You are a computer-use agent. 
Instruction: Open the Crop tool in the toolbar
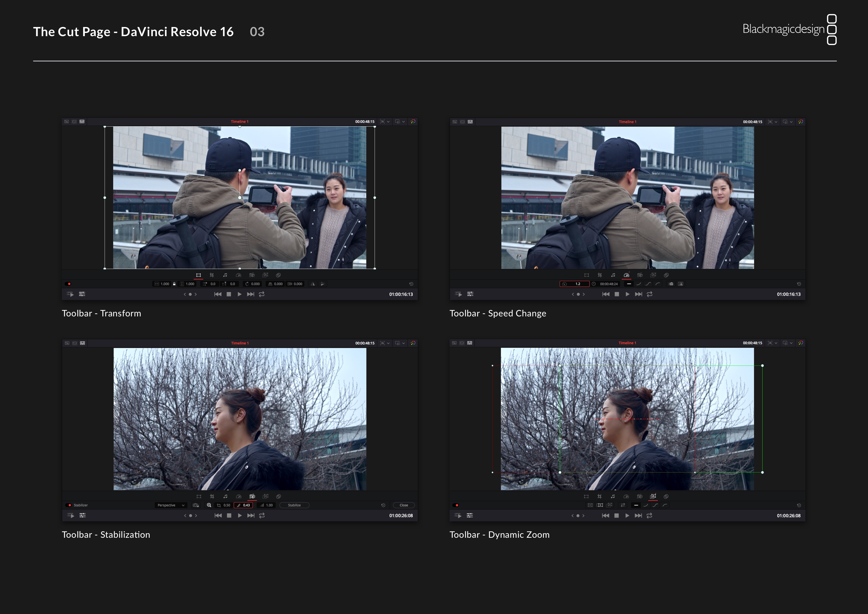[213, 275]
